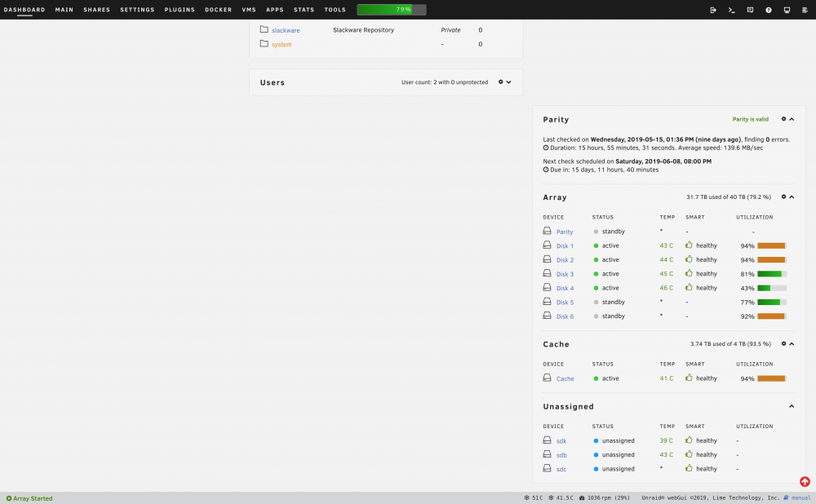Open the Log icon in top bar
The height and width of the screenshot is (504, 816).
tap(805, 10)
